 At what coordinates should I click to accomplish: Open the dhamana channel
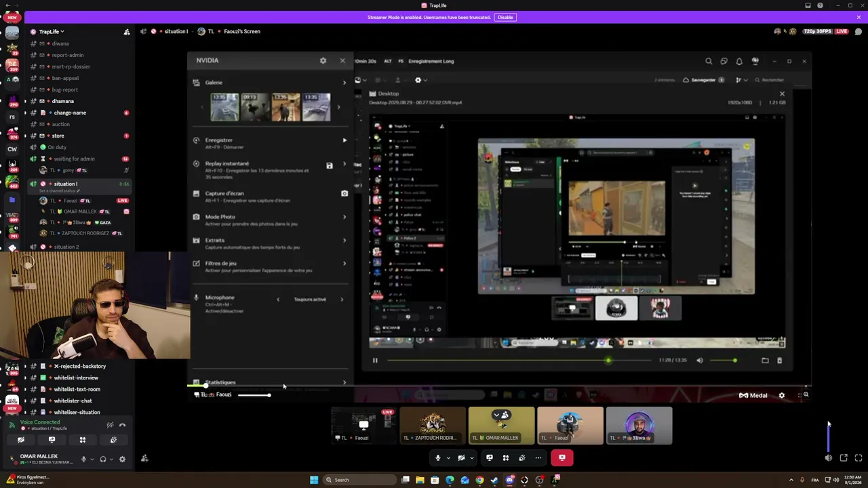click(62, 101)
